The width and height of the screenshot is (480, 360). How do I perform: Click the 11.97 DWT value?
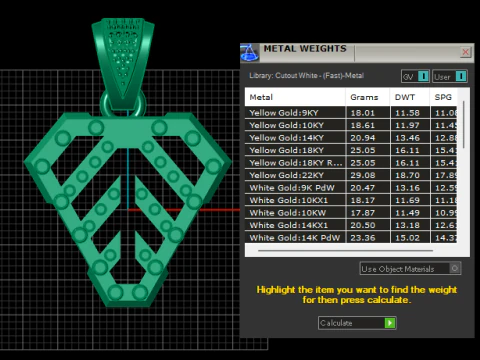[x=407, y=125]
